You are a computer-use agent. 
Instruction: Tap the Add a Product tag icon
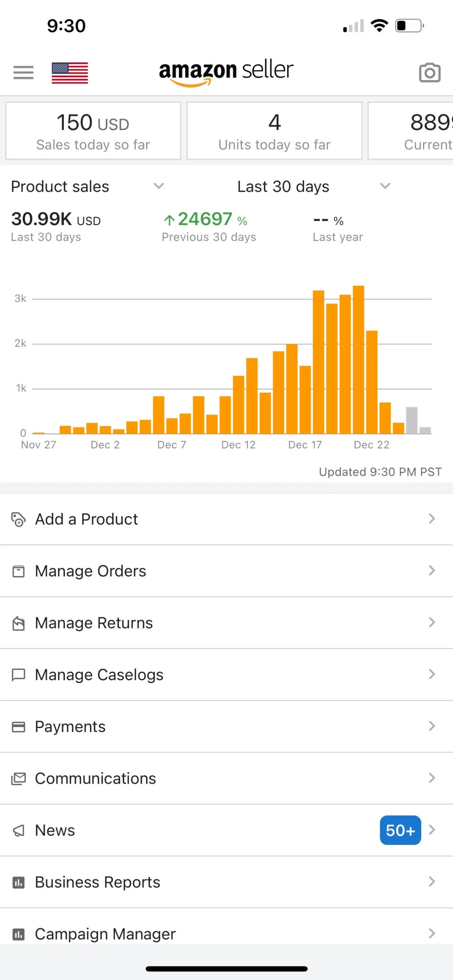(18, 519)
